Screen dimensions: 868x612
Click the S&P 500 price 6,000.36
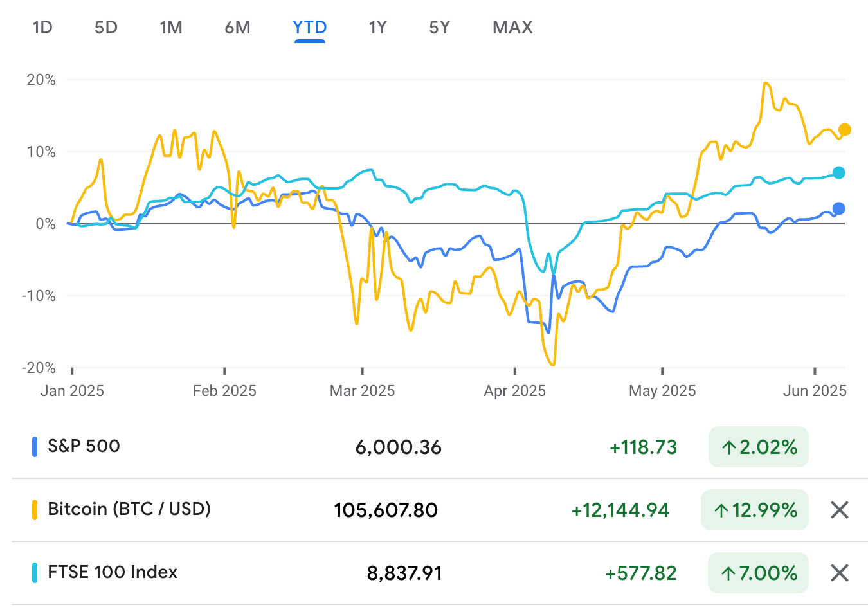[399, 447]
